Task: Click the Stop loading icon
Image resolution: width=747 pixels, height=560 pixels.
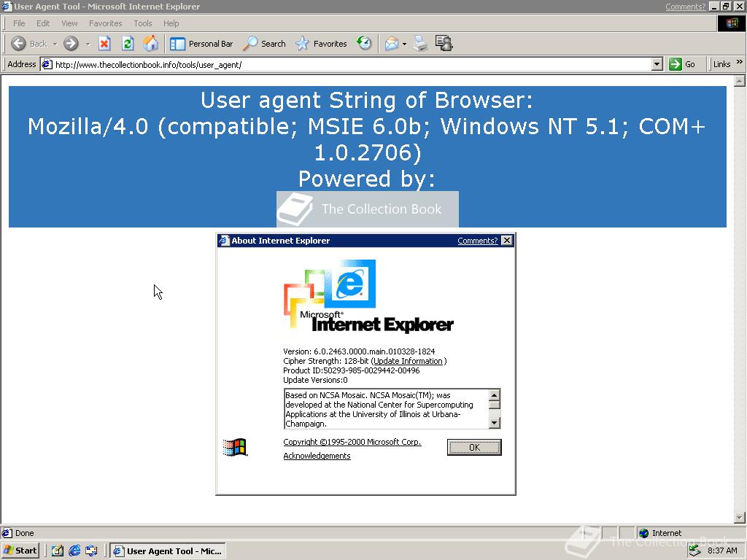Action: pos(104,44)
